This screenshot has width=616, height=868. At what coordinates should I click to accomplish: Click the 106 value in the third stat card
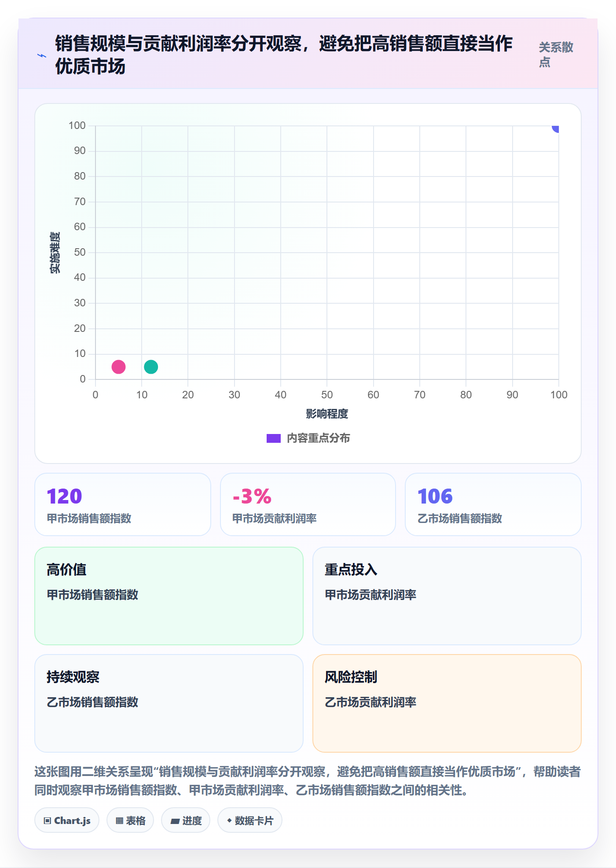point(435,497)
